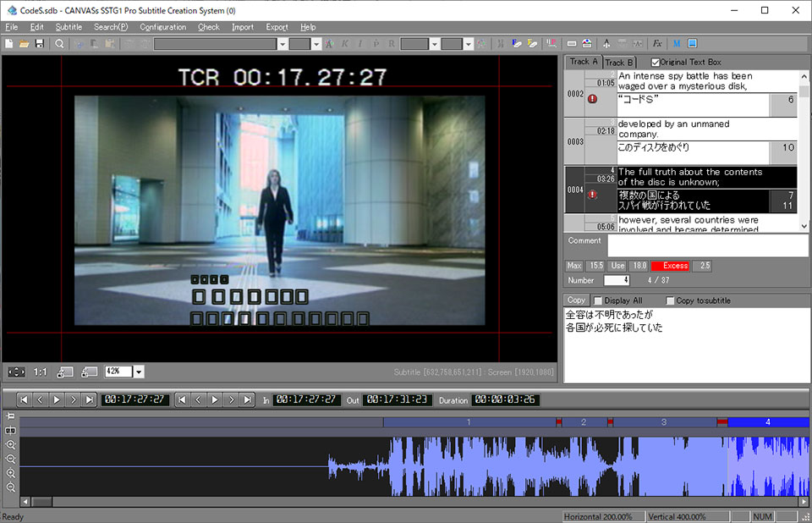Click the pink P toolbar icon
Screen dimensions: 812x523
552,44
